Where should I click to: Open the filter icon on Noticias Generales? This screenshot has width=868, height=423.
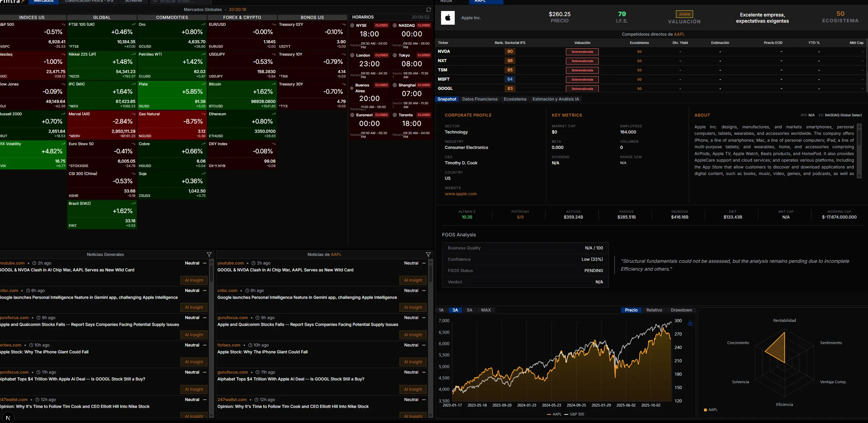point(209,255)
